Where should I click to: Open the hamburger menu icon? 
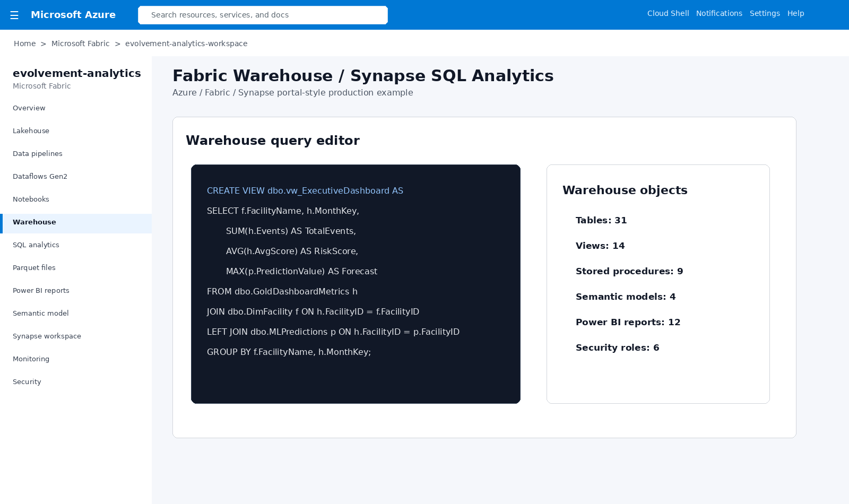[x=14, y=15]
